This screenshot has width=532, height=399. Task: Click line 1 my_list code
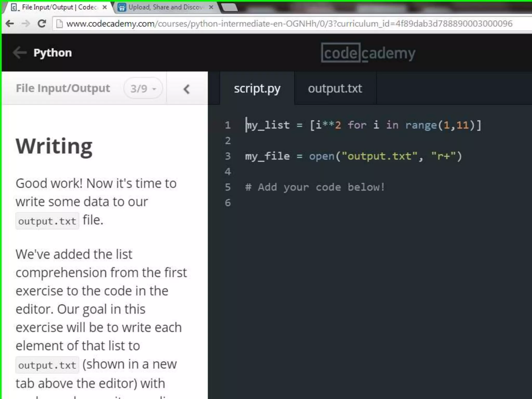(363, 125)
